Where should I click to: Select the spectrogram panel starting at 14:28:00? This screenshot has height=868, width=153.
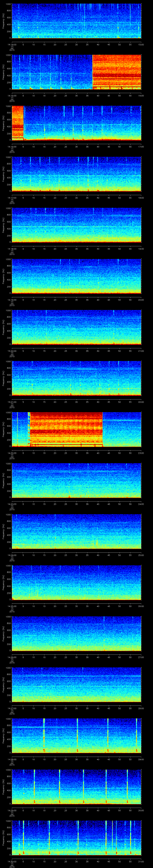76,736
